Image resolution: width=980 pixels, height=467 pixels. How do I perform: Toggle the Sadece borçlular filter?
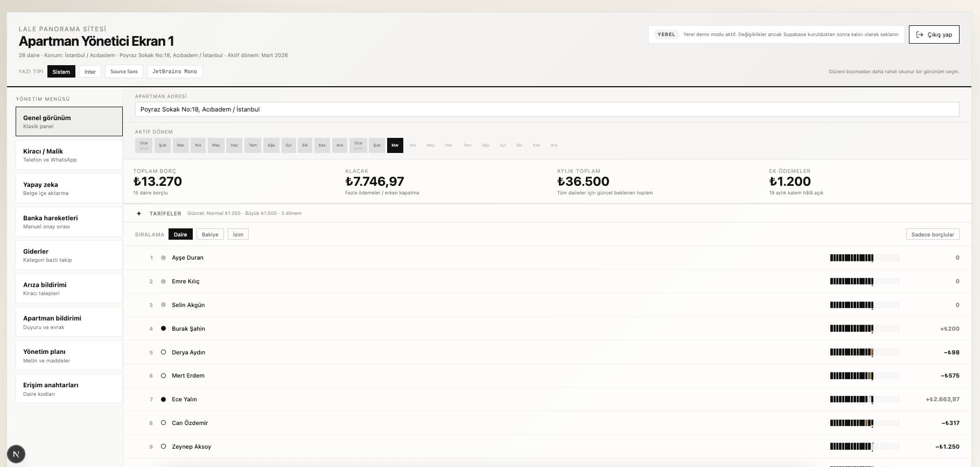click(932, 234)
